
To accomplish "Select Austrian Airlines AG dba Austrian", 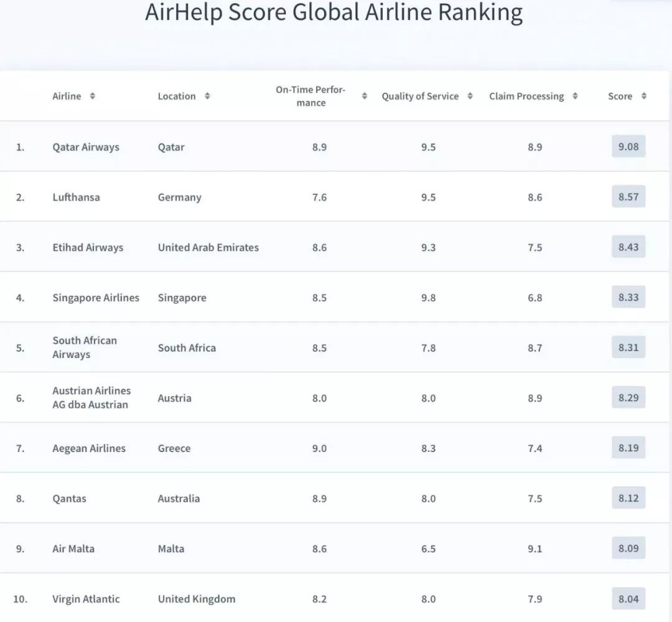I will pyautogui.click(x=91, y=398).
